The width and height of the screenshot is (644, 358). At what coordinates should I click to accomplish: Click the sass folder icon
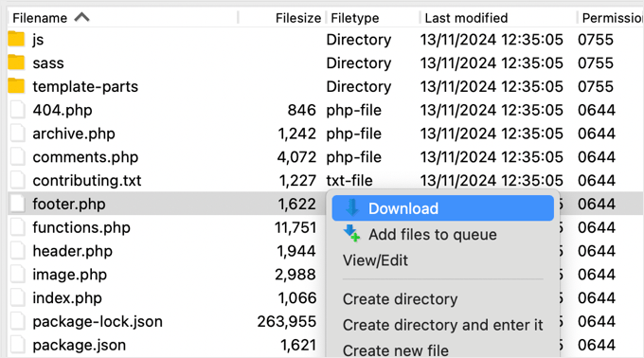[x=16, y=63]
